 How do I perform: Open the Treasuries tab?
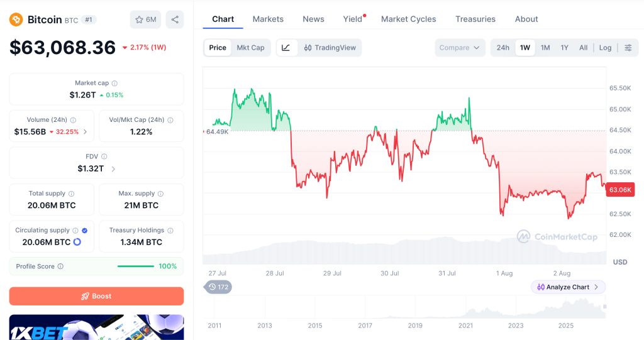pyautogui.click(x=475, y=19)
